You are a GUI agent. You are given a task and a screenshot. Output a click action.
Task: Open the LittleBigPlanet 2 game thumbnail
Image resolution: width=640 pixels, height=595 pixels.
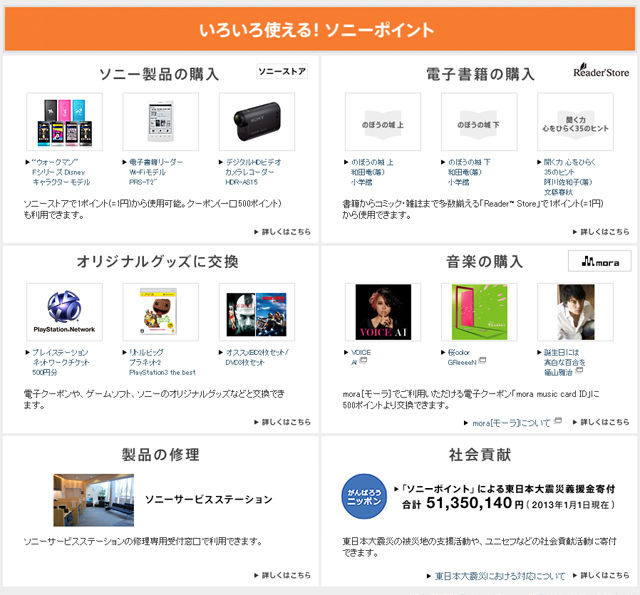tap(160, 312)
